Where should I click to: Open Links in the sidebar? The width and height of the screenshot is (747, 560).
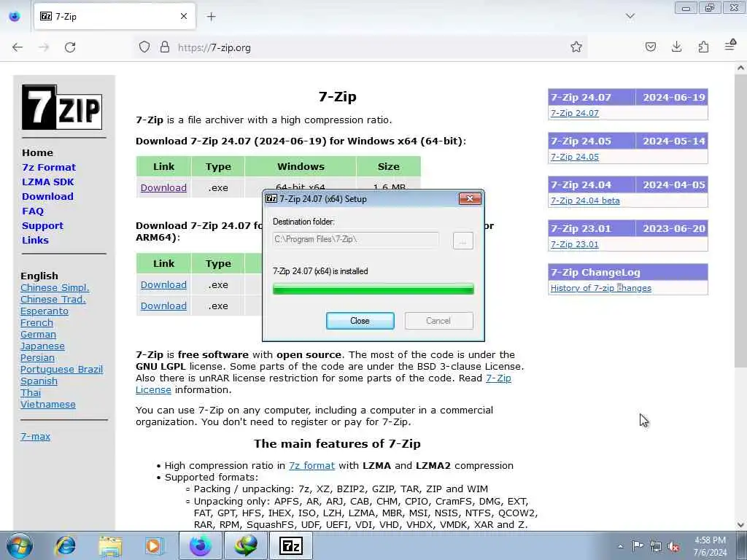tap(35, 241)
